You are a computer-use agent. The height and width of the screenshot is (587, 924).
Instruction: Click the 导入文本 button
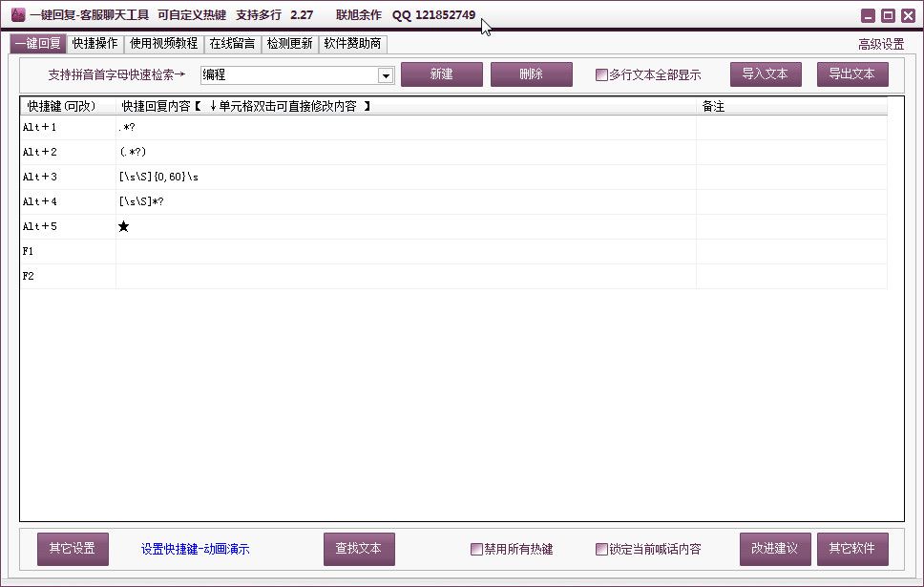[x=766, y=74]
